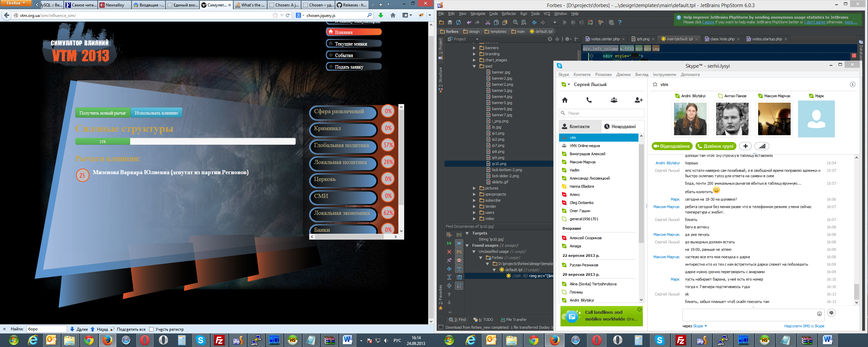Click the Expand All icon in Find panel
This screenshot has height=347, width=868.
[x=449, y=277]
